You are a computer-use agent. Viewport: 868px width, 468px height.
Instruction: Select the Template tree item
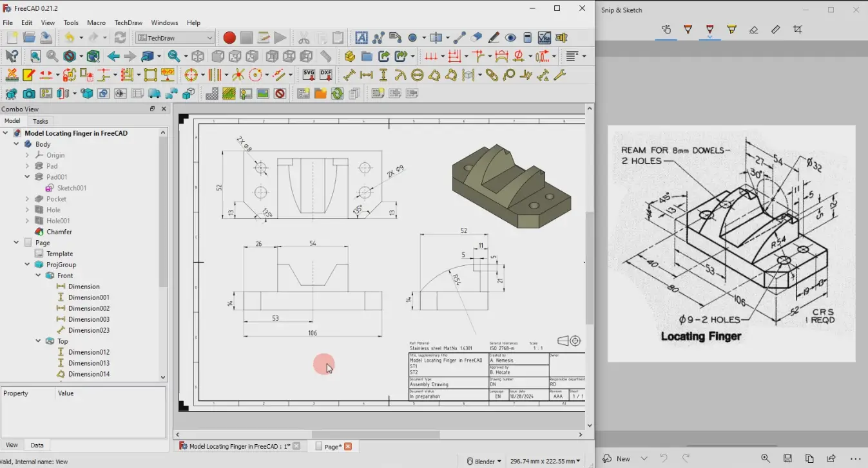point(59,254)
